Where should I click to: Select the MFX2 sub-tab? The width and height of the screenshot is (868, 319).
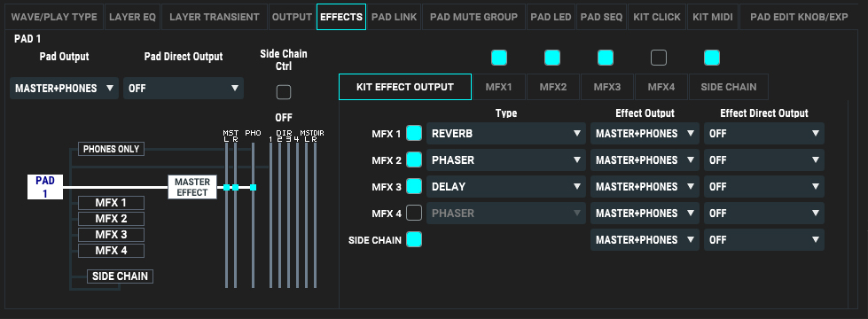[x=553, y=87]
